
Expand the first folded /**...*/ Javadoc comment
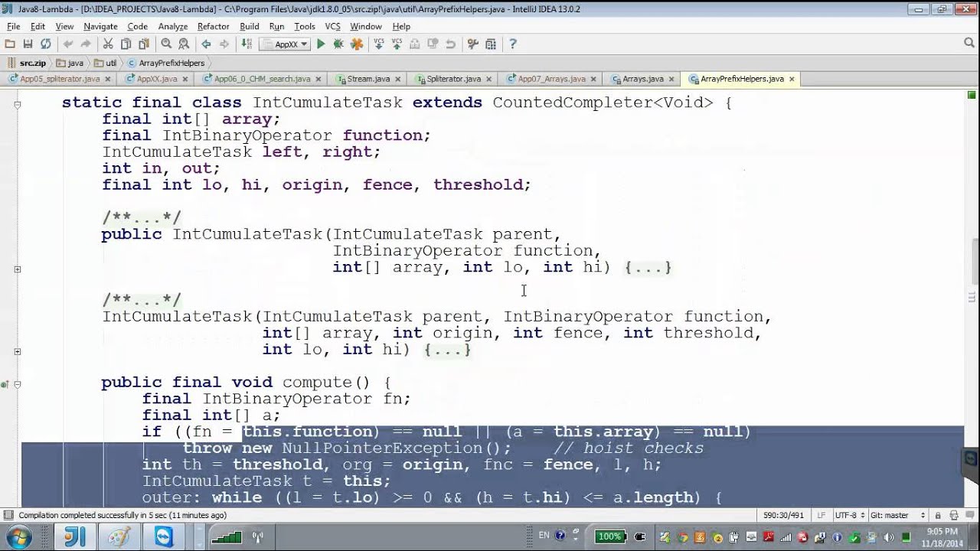point(142,218)
